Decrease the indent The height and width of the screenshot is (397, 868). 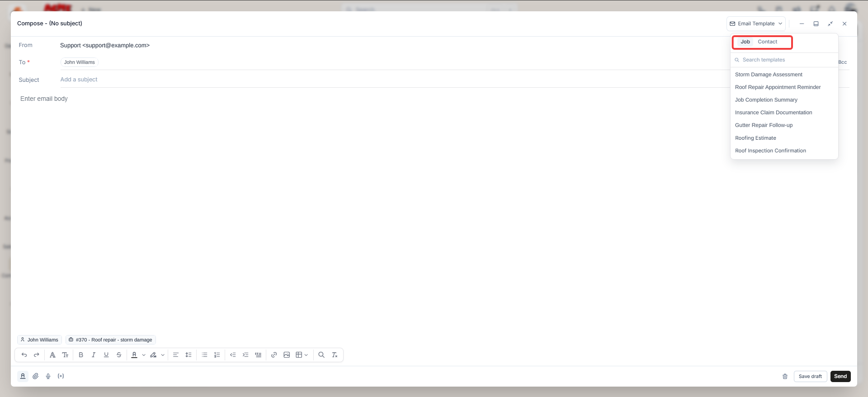[x=233, y=355]
